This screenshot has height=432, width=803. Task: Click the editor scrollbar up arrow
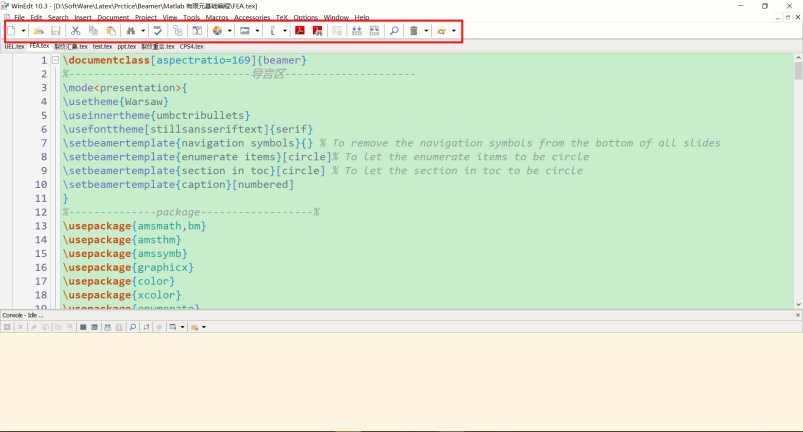pyautogui.click(x=798, y=58)
